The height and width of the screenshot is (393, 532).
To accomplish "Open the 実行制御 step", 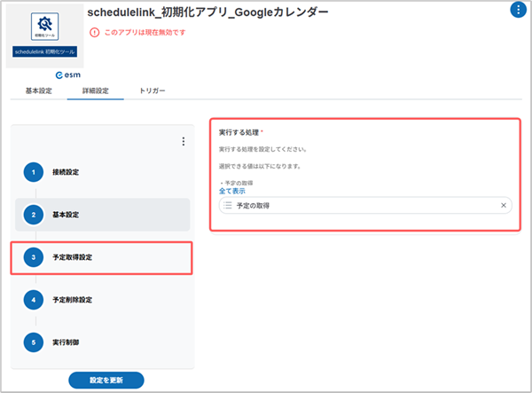I will [x=66, y=342].
